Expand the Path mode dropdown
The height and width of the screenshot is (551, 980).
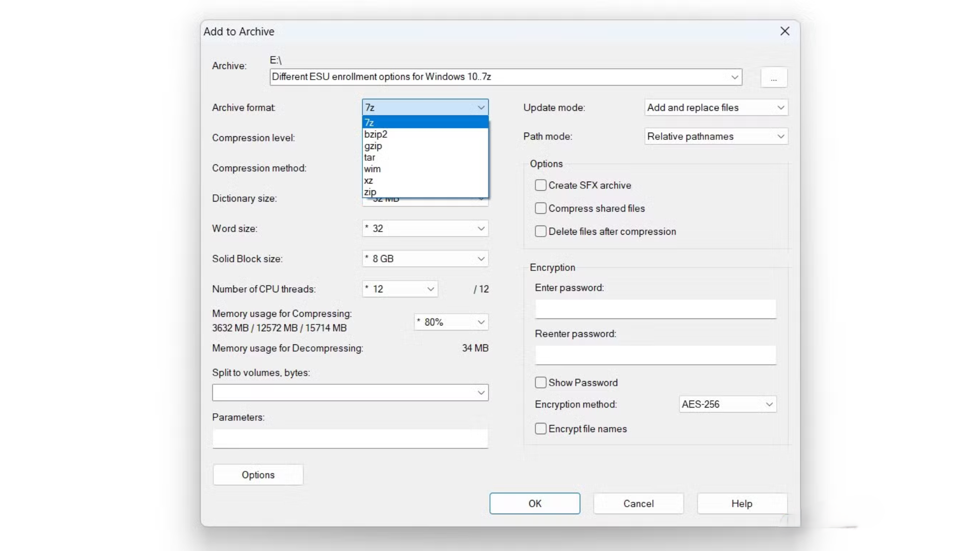tap(716, 136)
